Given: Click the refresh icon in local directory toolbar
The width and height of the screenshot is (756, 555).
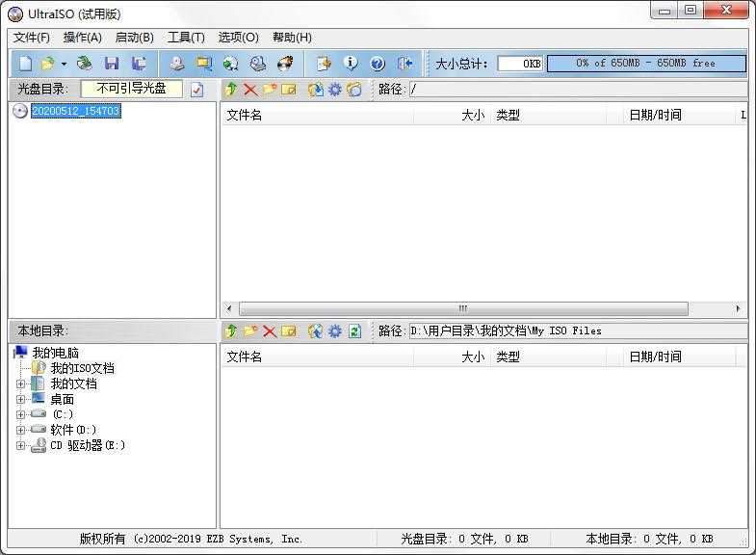Looking at the screenshot, I should point(354,330).
